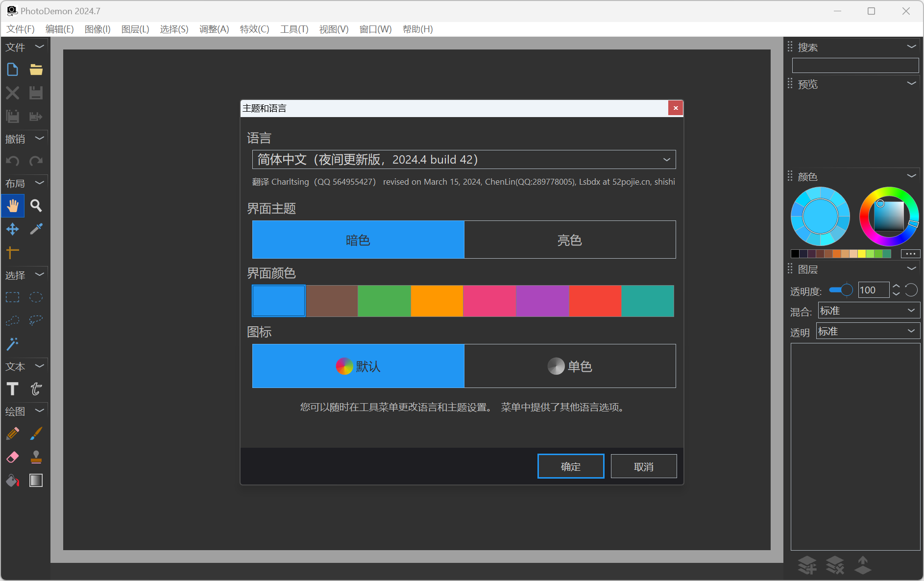This screenshot has height=581, width=924.
Task: Select the Paintbrush tool
Action: pyautogui.click(x=36, y=434)
